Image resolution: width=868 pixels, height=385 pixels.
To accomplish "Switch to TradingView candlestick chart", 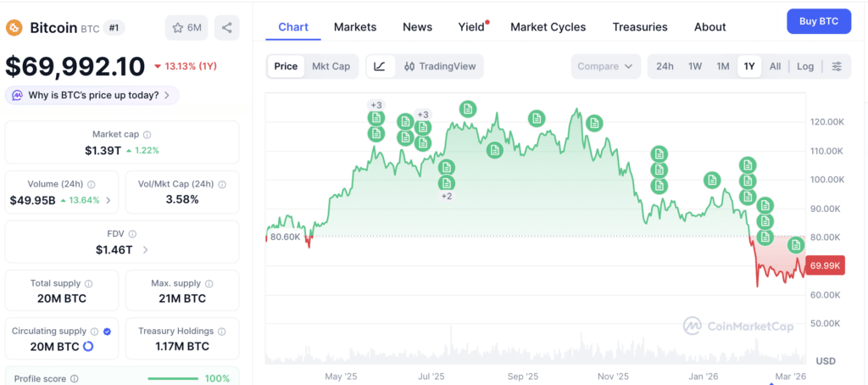I will [440, 66].
